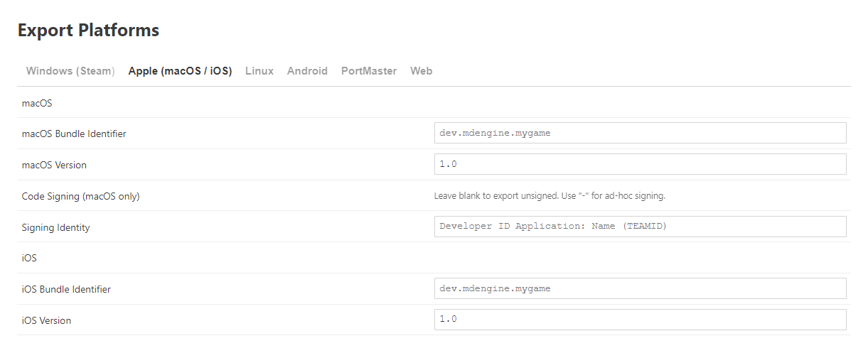The image size is (868, 353).
Task: Click the "Code Signing (macOS only)" row label
Action: pyautogui.click(x=80, y=196)
